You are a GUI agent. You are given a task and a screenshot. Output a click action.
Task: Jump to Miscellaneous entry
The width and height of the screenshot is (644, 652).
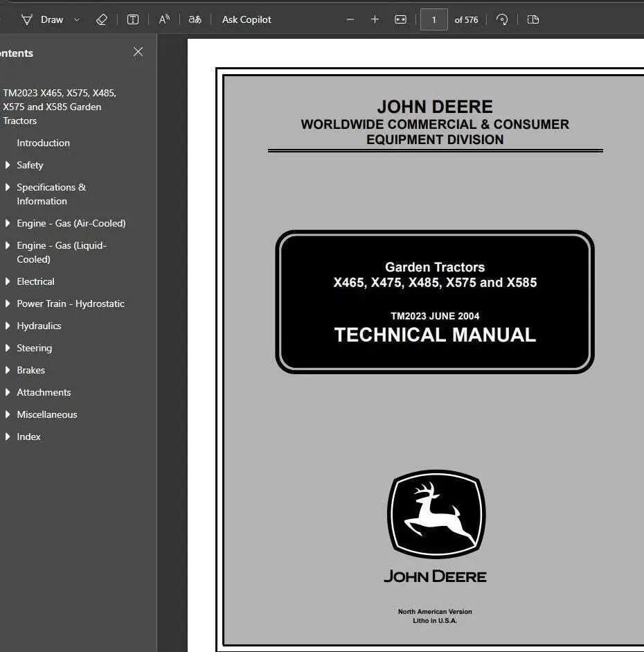click(46, 414)
